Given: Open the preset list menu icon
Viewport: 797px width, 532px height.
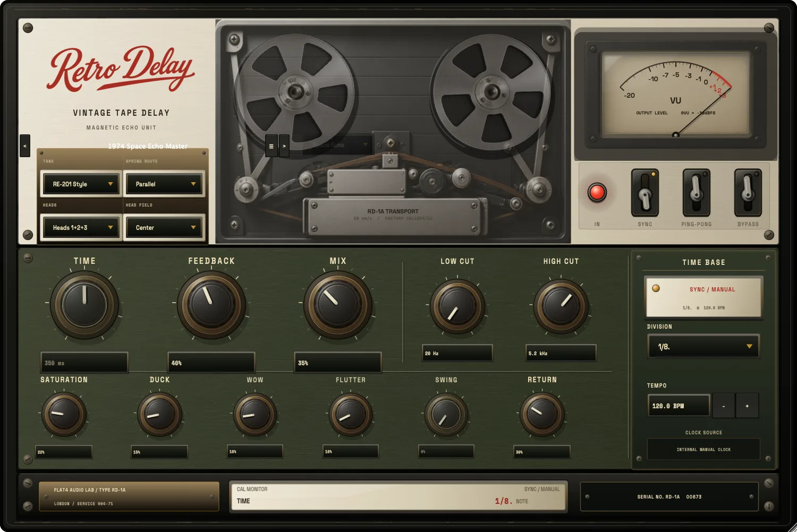Looking at the screenshot, I should 271,145.
